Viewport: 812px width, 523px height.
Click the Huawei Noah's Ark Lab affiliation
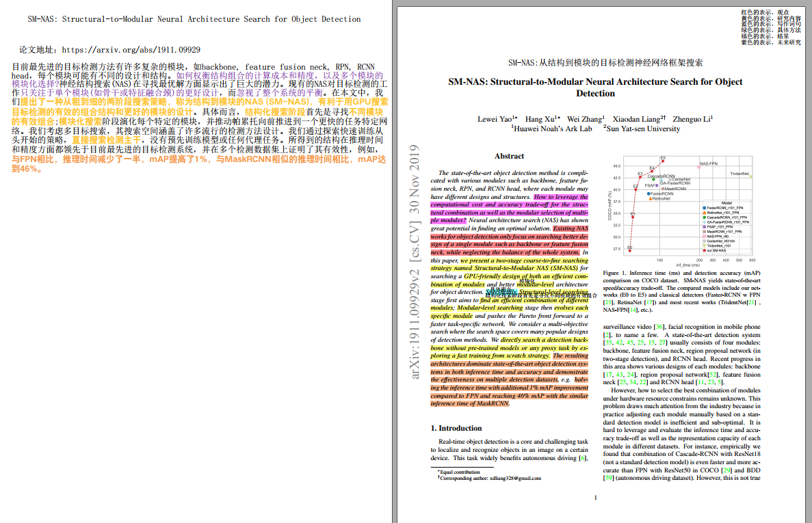[551, 129]
